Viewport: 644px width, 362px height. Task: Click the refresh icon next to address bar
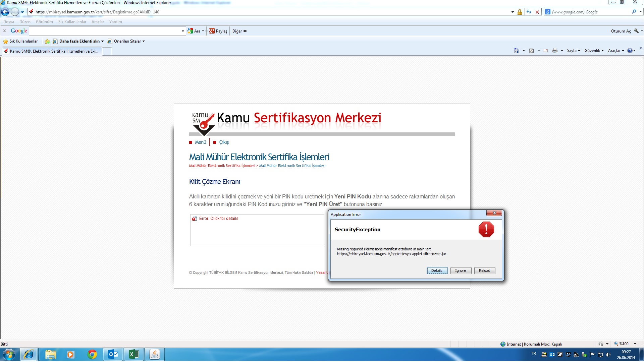pyautogui.click(x=529, y=12)
